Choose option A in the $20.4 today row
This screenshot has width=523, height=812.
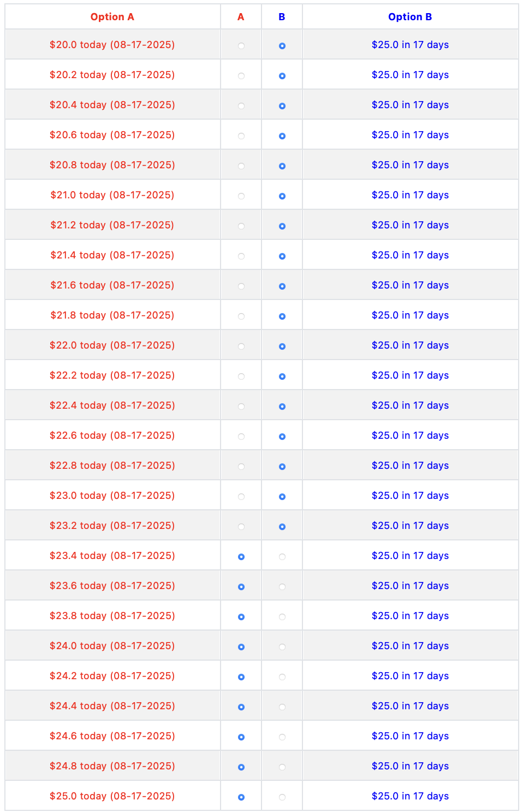coord(241,106)
